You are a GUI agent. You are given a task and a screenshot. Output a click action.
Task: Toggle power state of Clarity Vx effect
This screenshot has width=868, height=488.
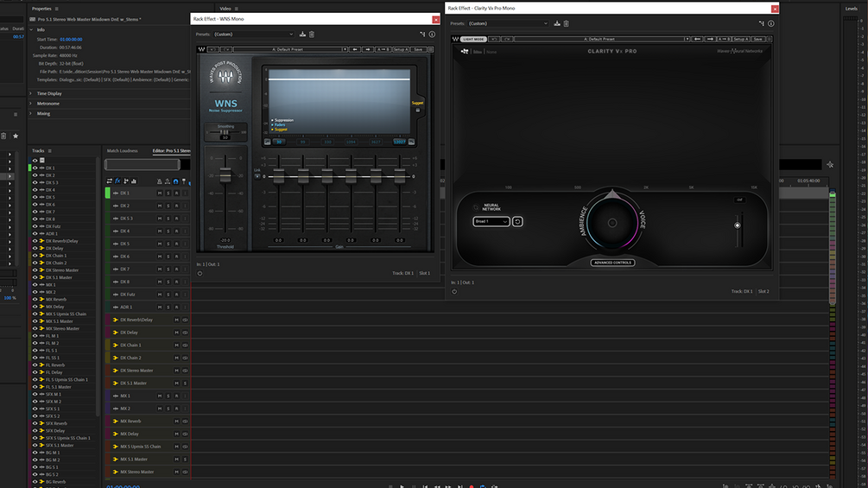coord(454,292)
